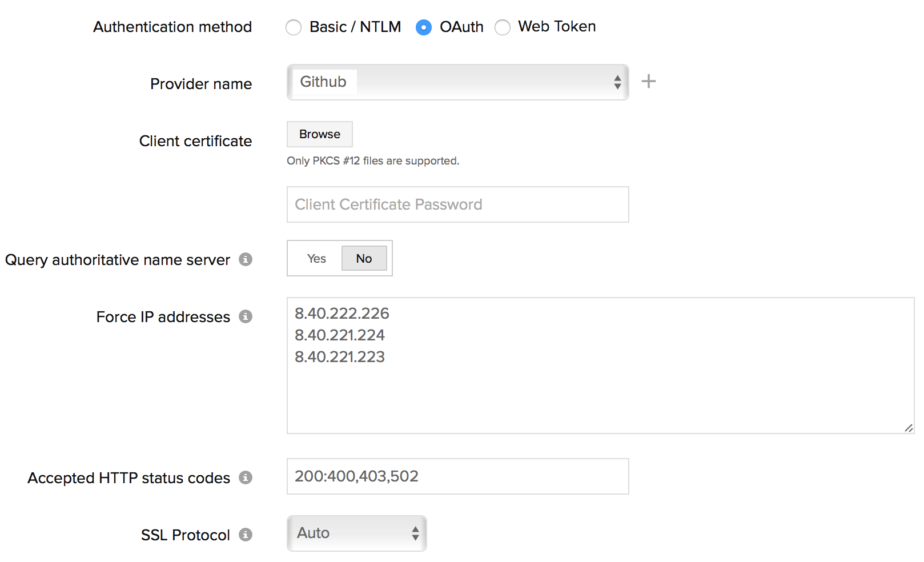Expand the SSL Protocol Auto dropdown
Viewport: 924px width, 562px height.
click(x=356, y=533)
